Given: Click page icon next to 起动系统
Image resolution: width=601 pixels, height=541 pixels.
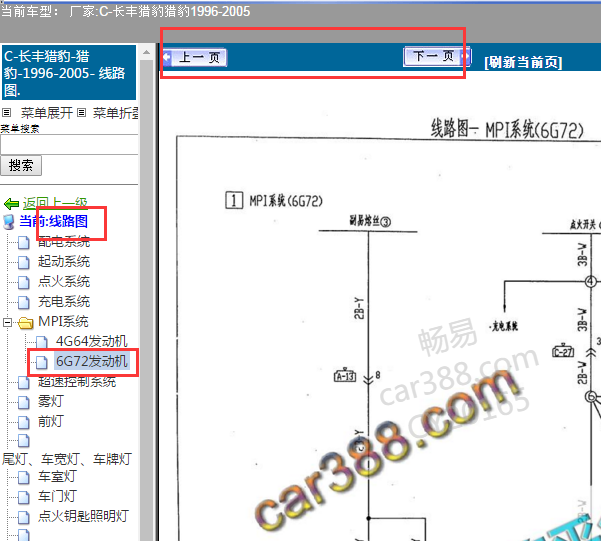Looking at the screenshot, I should (24, 263).
